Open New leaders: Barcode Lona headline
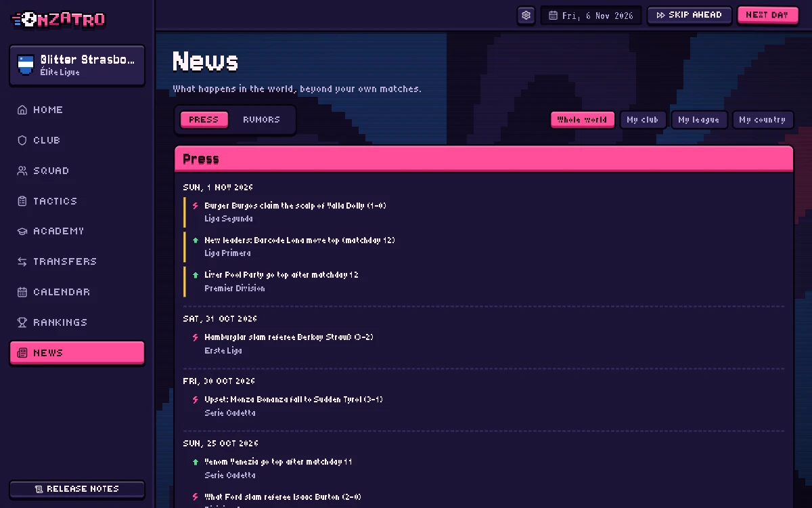Screen dimensions: 812x508 tap(300, 240)
